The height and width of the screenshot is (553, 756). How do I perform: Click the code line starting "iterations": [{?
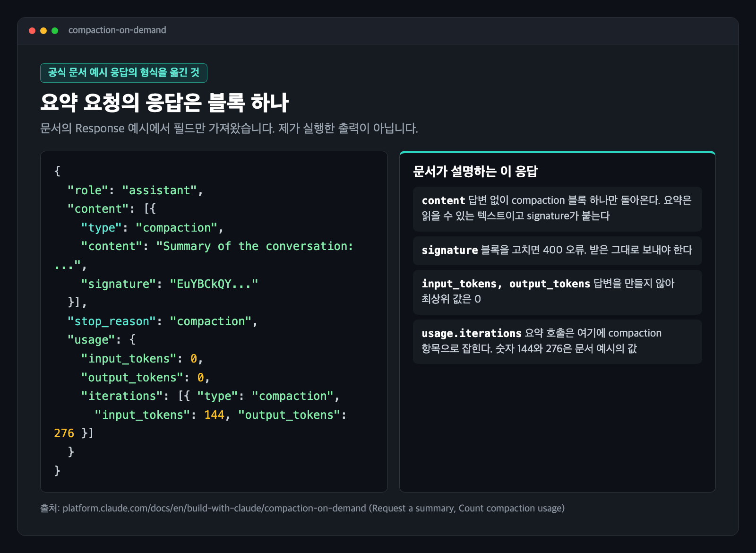(x=210, y=396)
